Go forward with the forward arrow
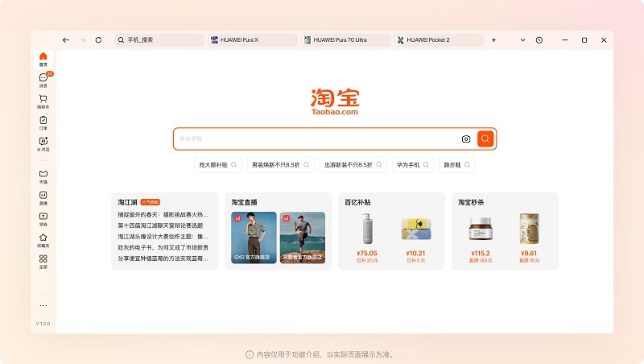The height and width of the screenshot is (364, 644). 82,39
